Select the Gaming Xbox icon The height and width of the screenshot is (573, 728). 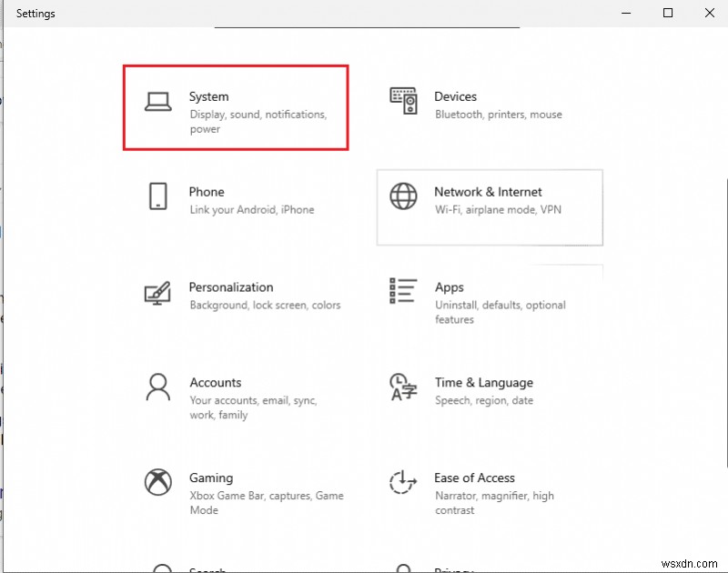pos(158,482)
